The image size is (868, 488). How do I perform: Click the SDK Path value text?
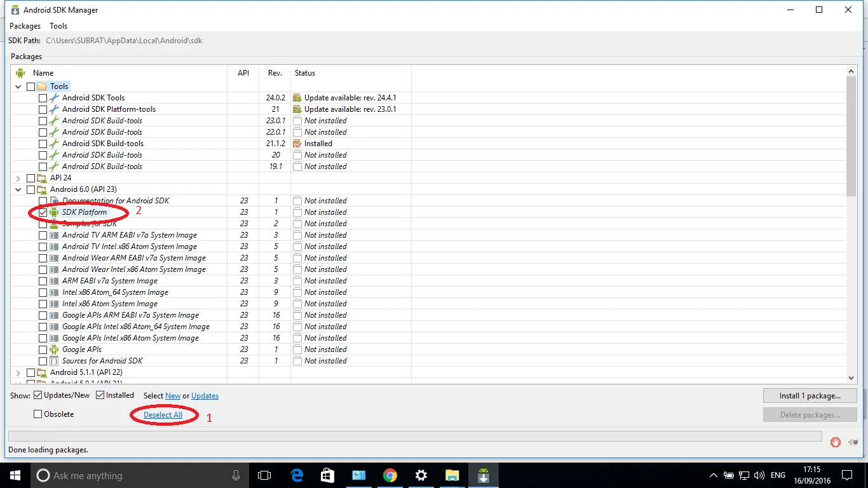tap(125, 41)
